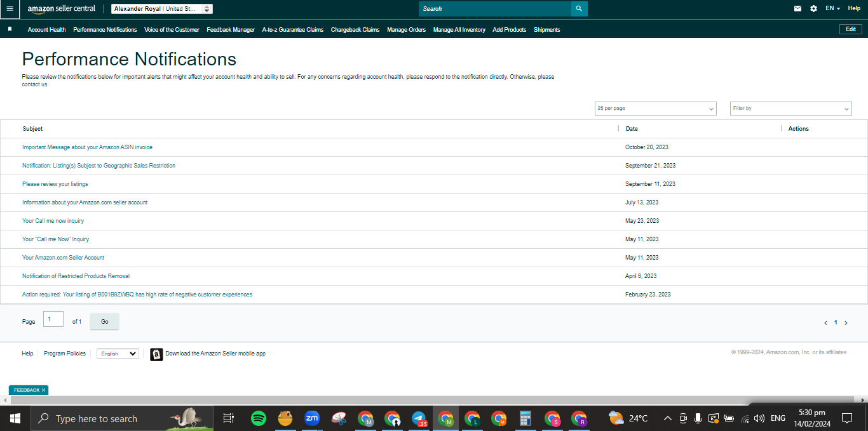Screen dimensions: 868x431
Task: Open the 25 per page dropdown
Action: pos(655,109)
